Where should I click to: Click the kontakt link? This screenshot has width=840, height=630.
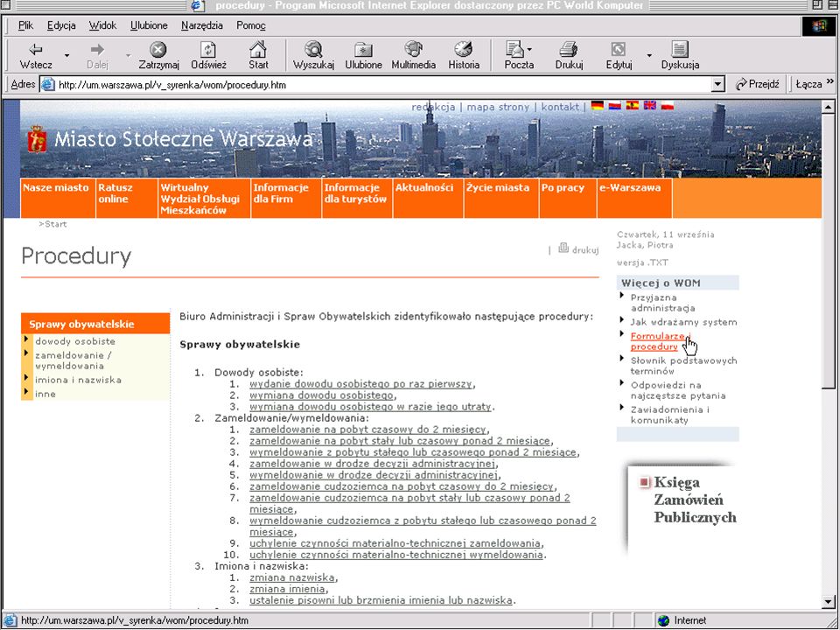tap(560, 107)
